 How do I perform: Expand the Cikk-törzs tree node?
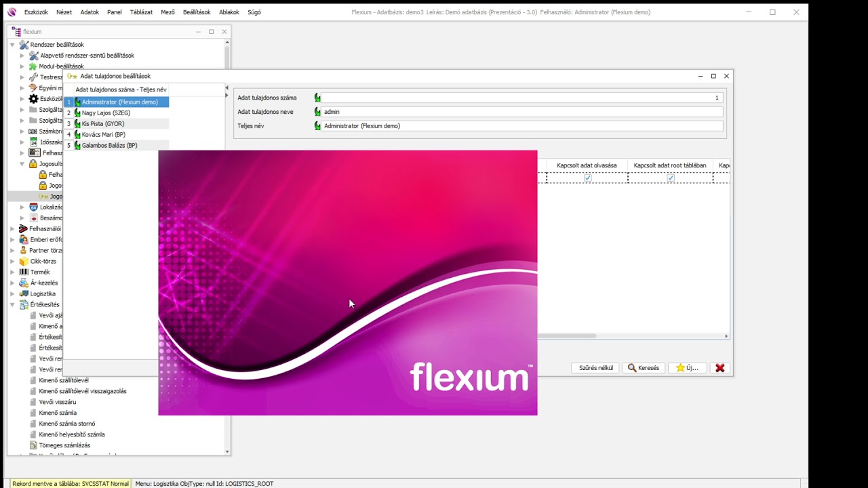coord(12,262)
